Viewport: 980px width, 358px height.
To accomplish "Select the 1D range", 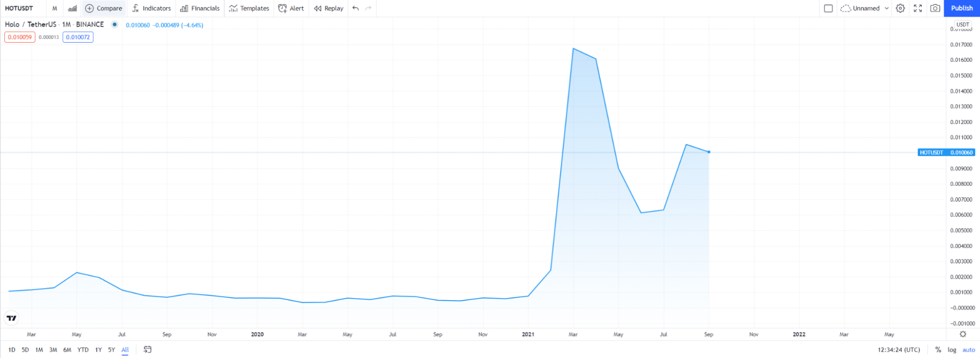I will [x=12, y=350].
